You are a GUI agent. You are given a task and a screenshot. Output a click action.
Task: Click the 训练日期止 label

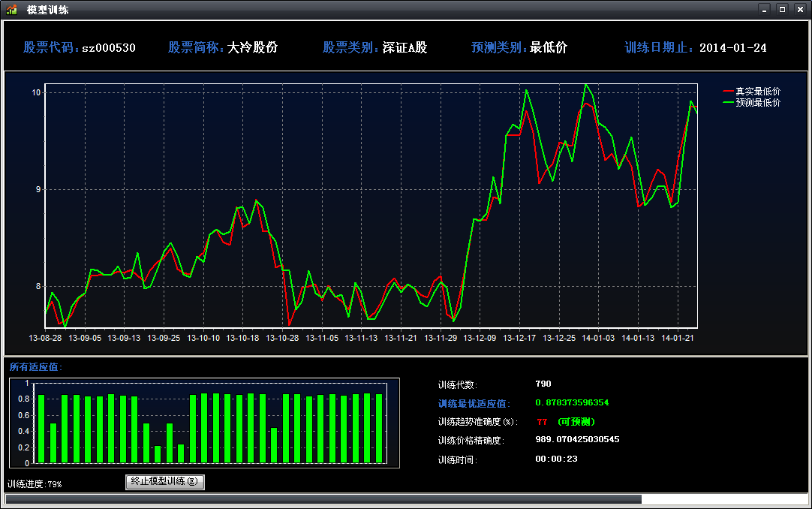(x=659, y=47)
